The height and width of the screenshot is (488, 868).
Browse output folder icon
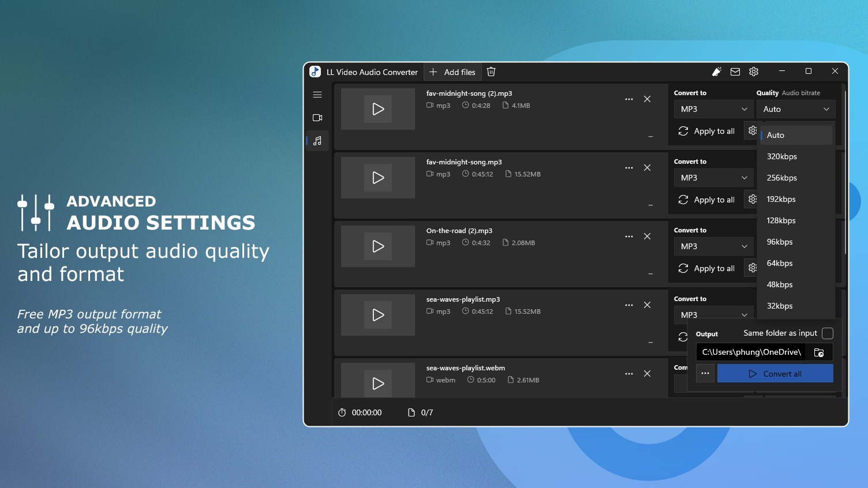click(819, 352)
